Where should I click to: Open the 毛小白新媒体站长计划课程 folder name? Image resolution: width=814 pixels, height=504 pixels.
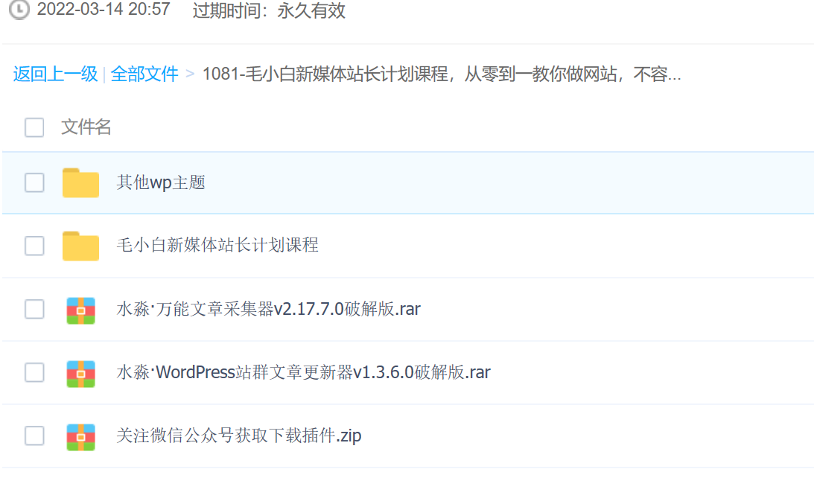coord(217,245)
